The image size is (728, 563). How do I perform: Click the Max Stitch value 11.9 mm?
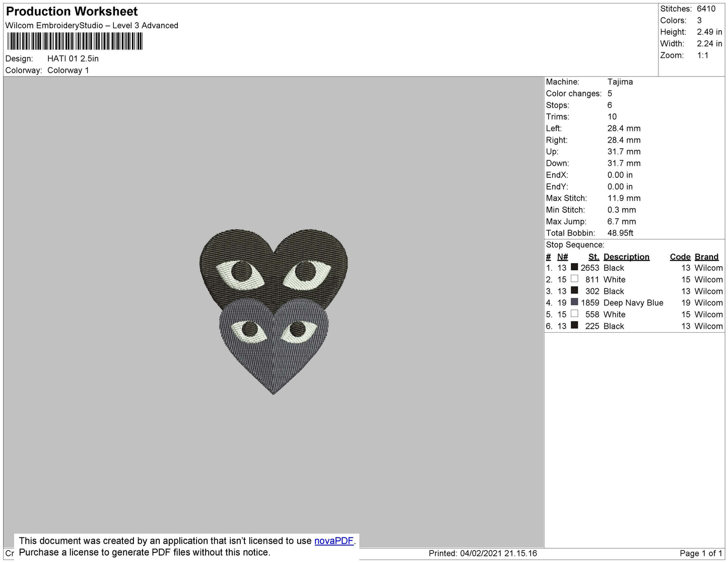point(624,198)
